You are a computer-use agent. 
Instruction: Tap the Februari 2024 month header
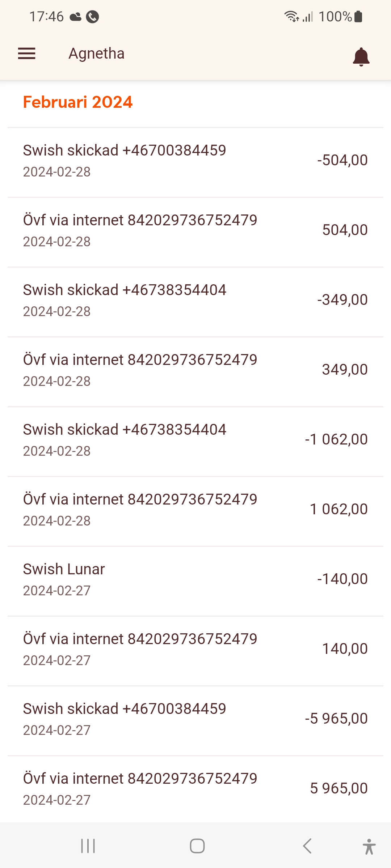[78, 102]
